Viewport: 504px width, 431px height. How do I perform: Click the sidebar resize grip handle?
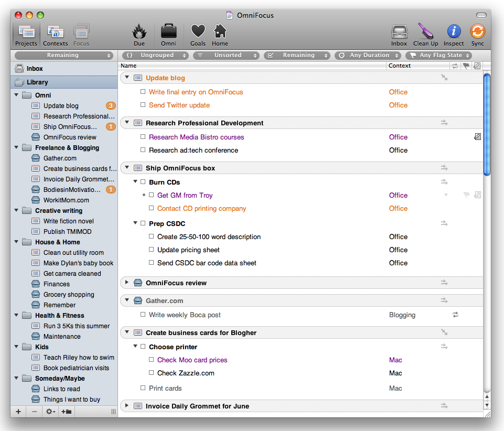[x=113, y=412]
